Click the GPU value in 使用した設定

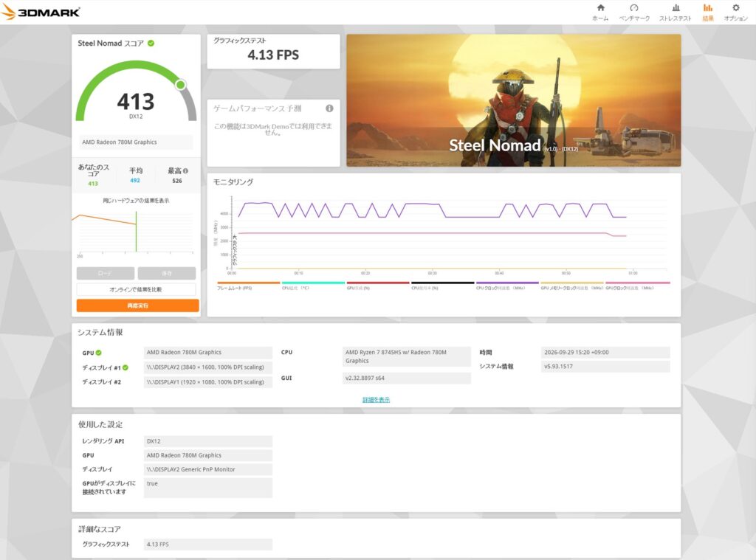(207, 455)
